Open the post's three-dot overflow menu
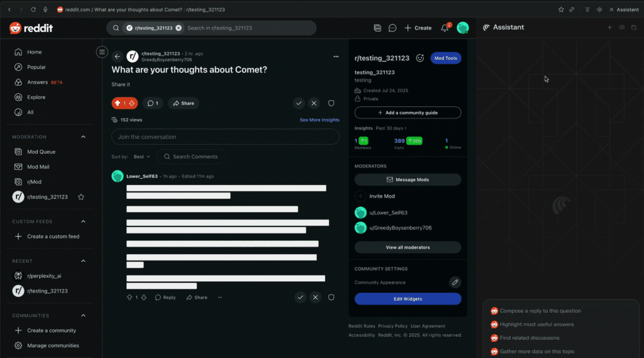644x358 pixels. point(336,56)
